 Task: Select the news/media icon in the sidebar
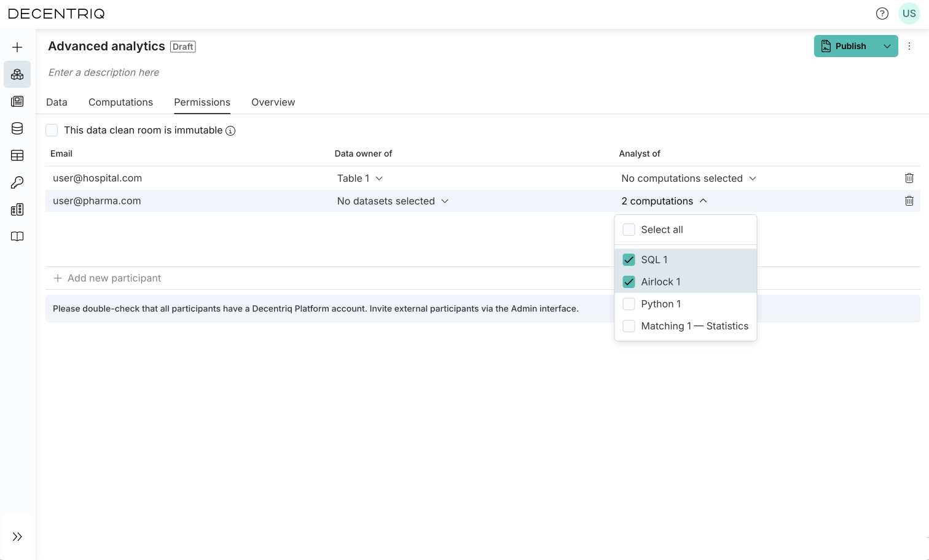[17, 101]
